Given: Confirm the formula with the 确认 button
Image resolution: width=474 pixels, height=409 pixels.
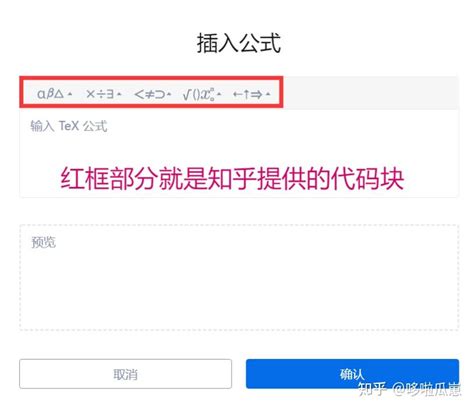Looking at the screenshot, I should point(352,374).
